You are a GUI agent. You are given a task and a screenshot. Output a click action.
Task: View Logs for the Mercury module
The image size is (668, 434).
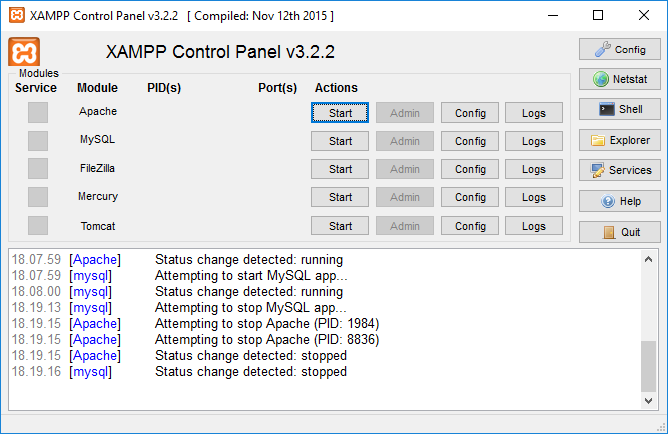pos(534,197)
